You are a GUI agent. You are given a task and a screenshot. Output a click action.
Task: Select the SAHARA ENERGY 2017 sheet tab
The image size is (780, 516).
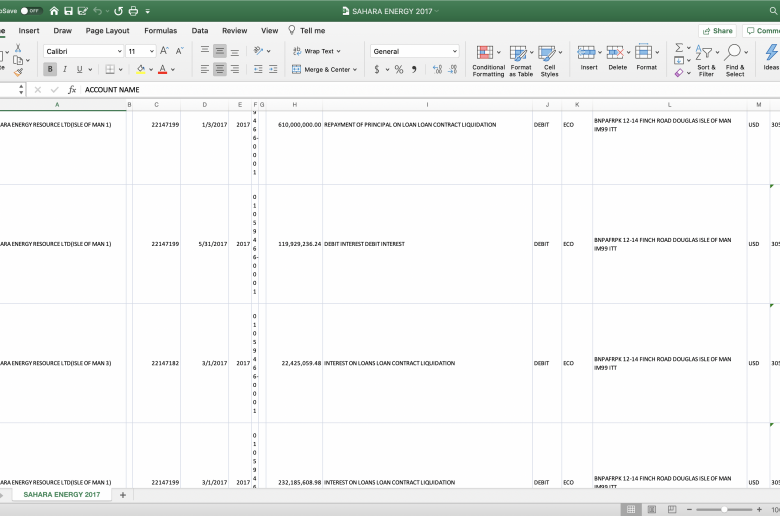tap(62, 495)
